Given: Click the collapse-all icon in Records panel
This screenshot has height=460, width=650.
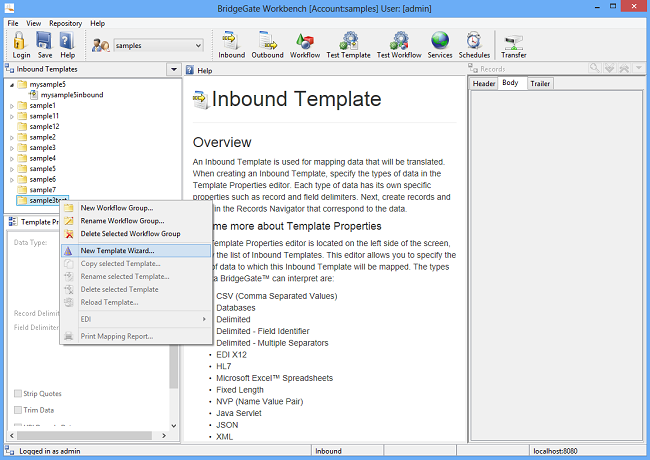Looking at the screenshot, I should point(624,68).
